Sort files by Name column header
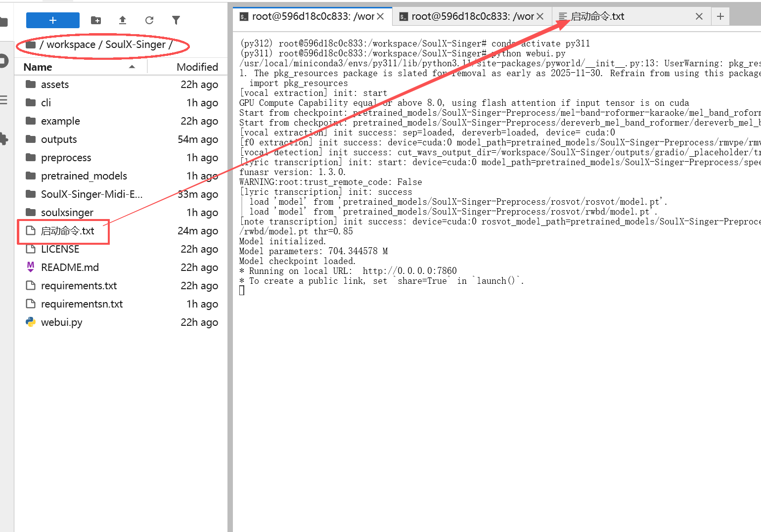 [38, 67]
